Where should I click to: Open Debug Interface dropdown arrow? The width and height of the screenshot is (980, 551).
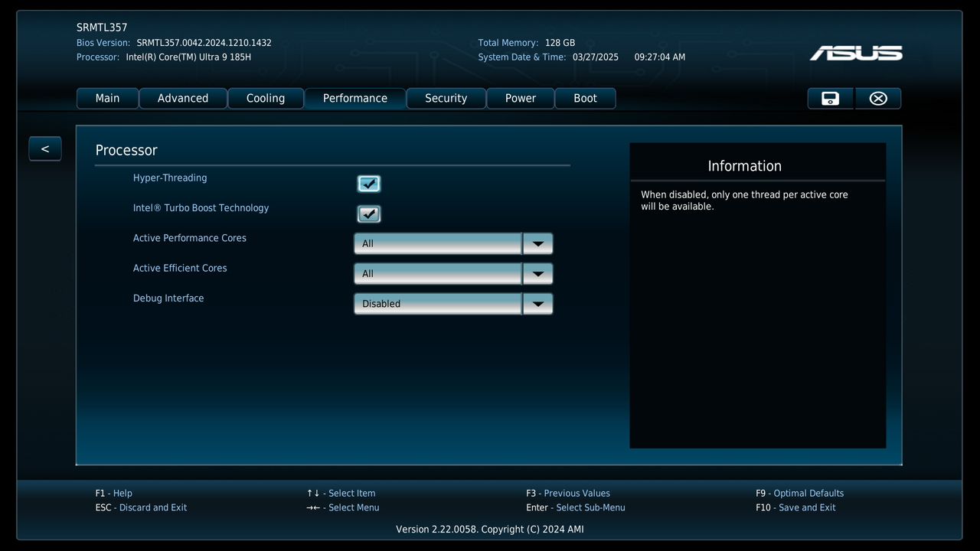[537, 304]
